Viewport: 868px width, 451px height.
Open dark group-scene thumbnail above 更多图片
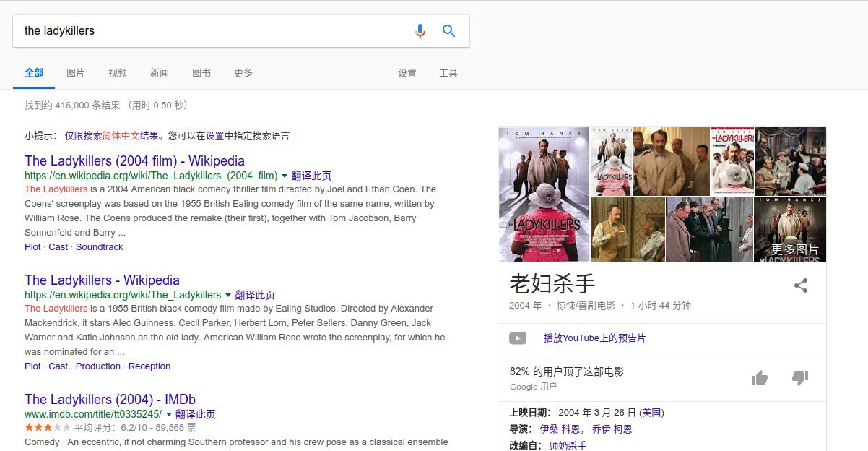click(790, 161)
